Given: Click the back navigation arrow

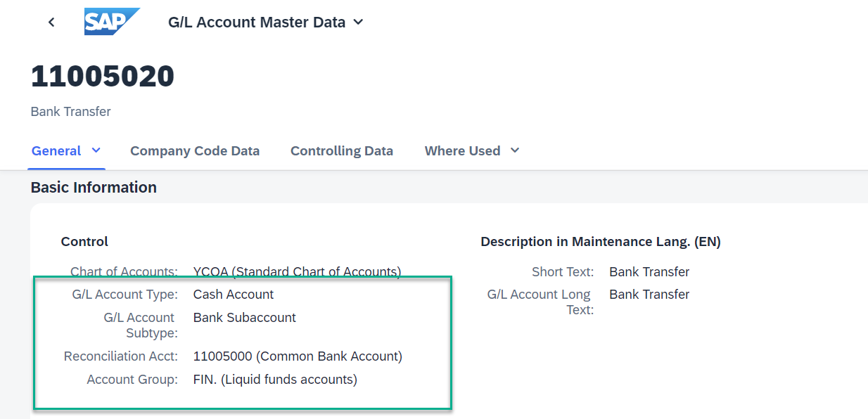Looking at the screenshot, I should [x=51, y=22].
